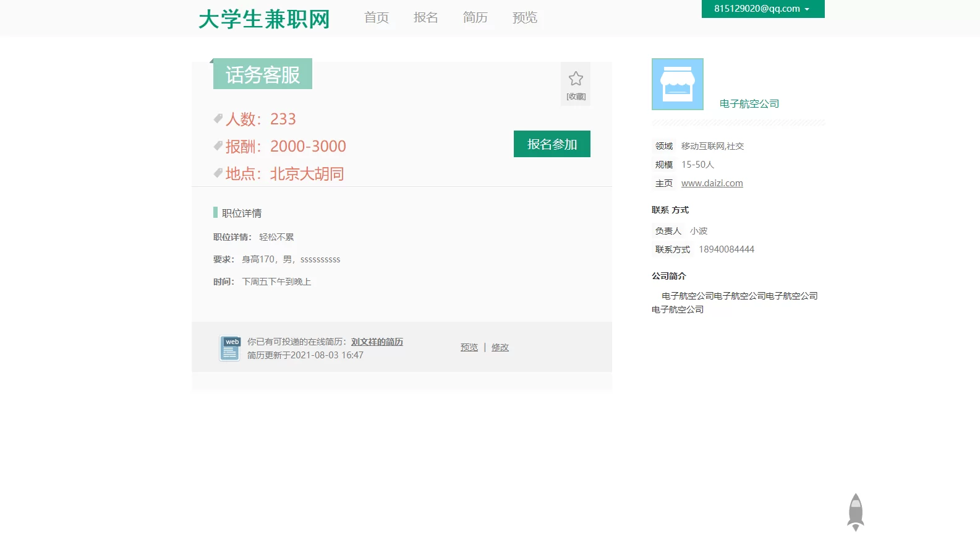Open the 报名 nav item
This screenshot has width=980, height=552.
coord(425,17)
